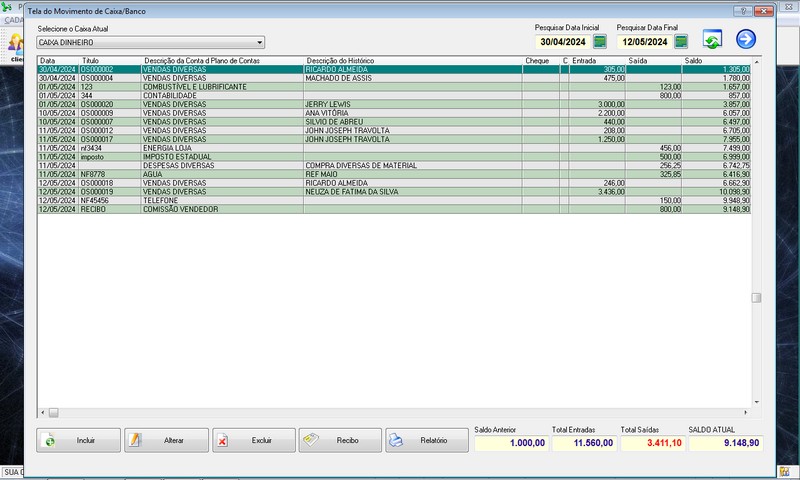Click the Saldo column header
The width and height of the screenshot is (800, 480).
pyautogui.click(x=714, y=61)
